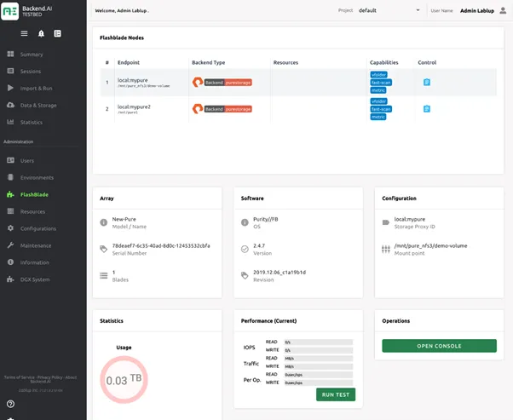Click the Import & Run play icon

point(10,88)
